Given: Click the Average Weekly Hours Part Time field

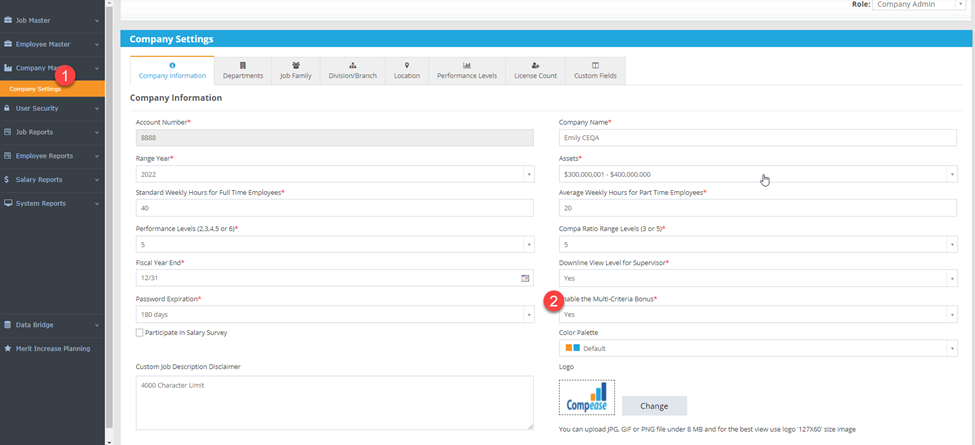Looking at the screenshot, I should 758,208.
